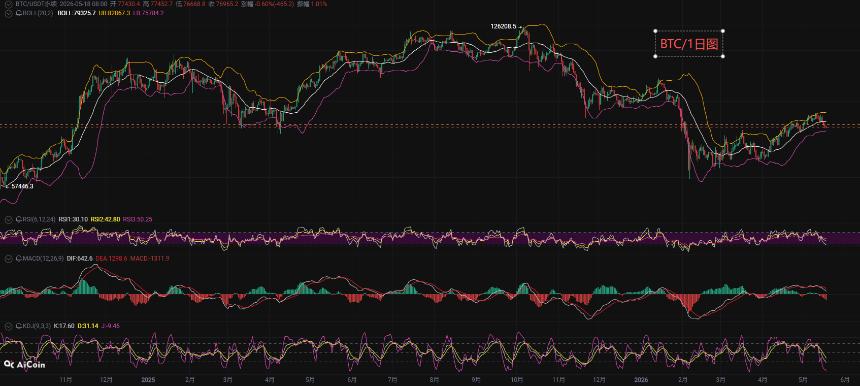Screen dimensions: 860x386
Task: Click the small icon before the MACD(12,26,9) label
Action: (19, 258)
